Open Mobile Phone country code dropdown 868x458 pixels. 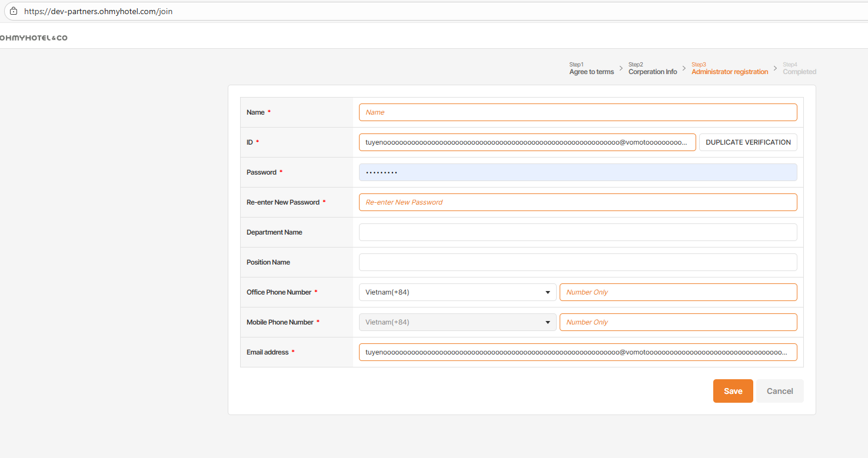pyautogui.click(x=457, y=322)
